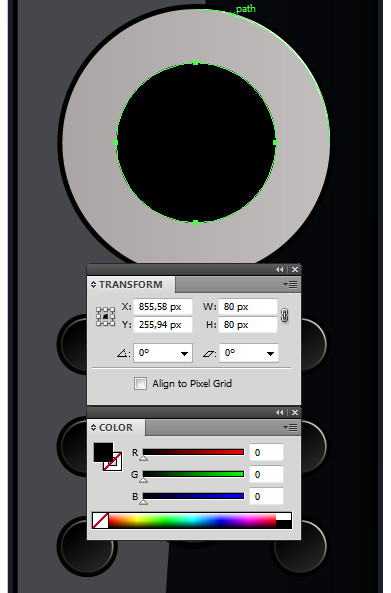Open the shear angle dropdown
The image size is (391, 593).
270,354
